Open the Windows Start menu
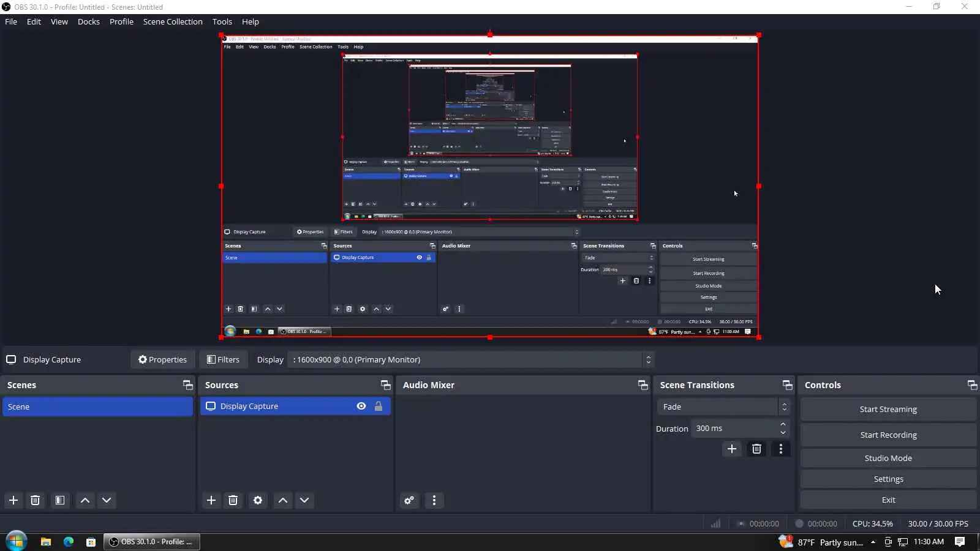980x551 pixels. tap(16, 541)
